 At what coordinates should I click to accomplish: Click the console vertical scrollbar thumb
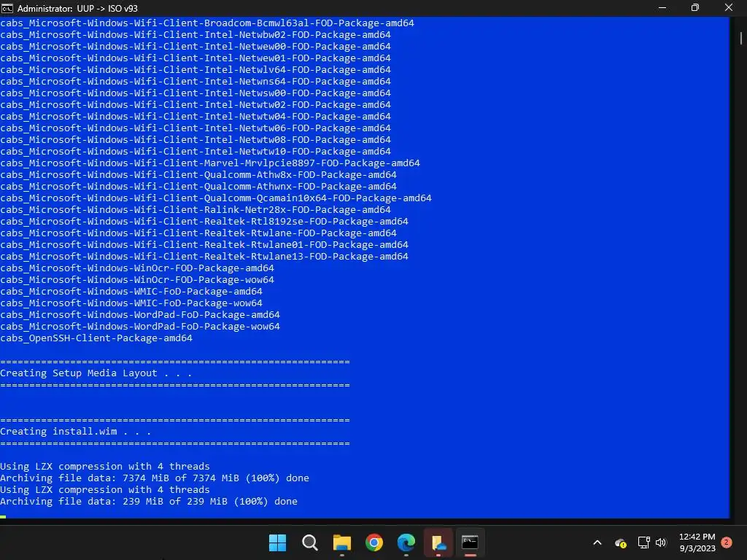741,38
